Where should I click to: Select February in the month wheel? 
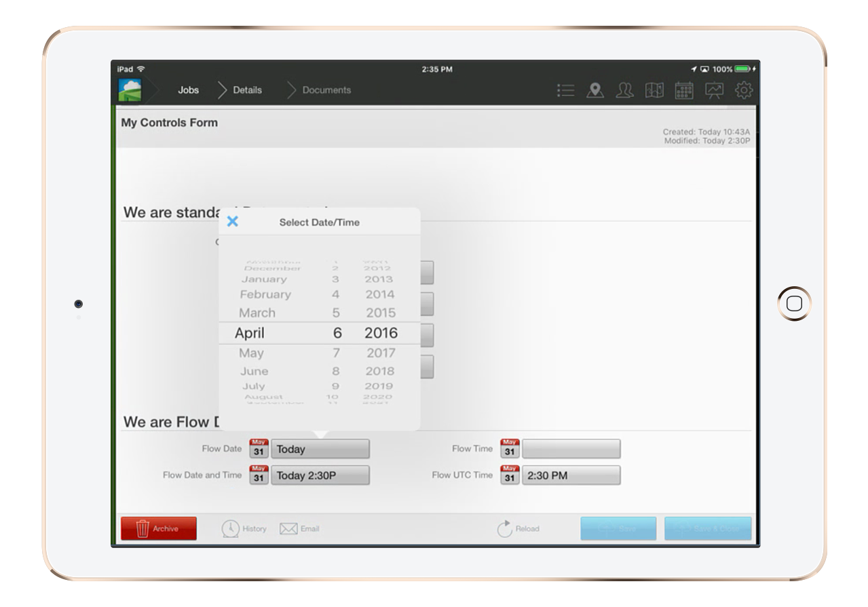[x=265, y=294]
